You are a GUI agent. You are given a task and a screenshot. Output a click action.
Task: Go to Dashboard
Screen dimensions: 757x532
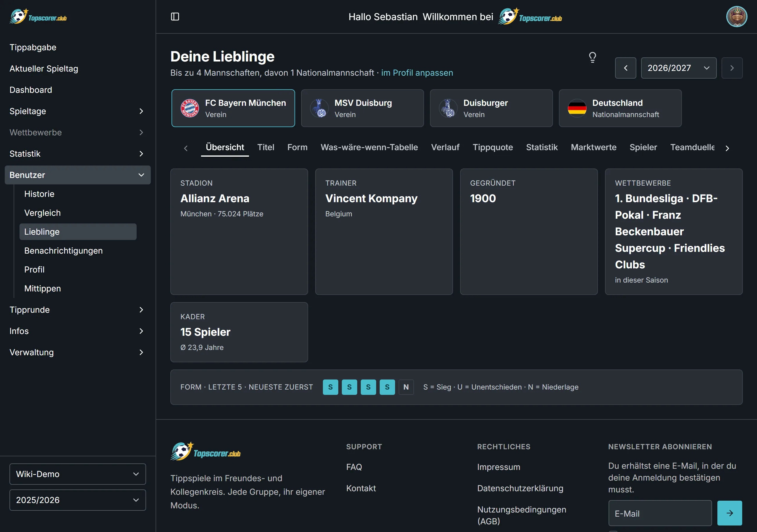(x=78, y=90)
